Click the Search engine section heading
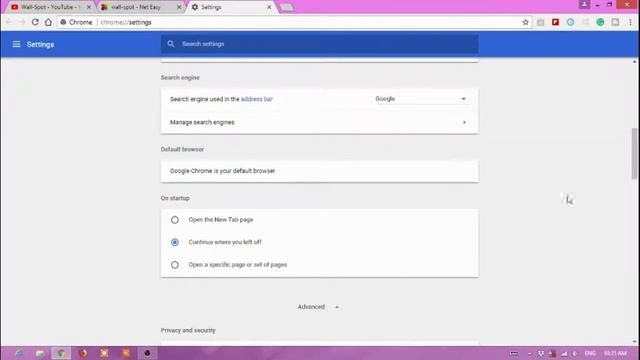 [x=180, y=78]
